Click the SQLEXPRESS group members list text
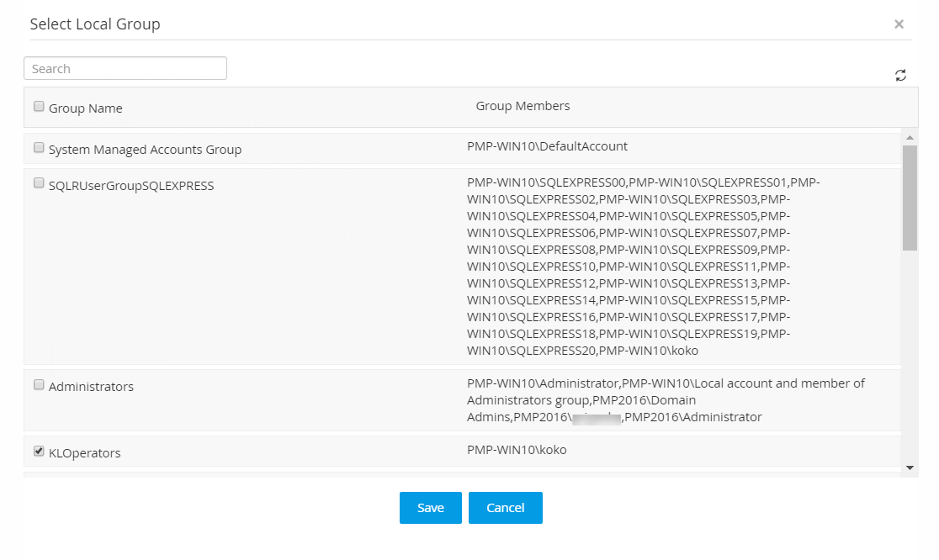Image resolution: width=939 pixels, height=560 pixels. pos(644,267)
